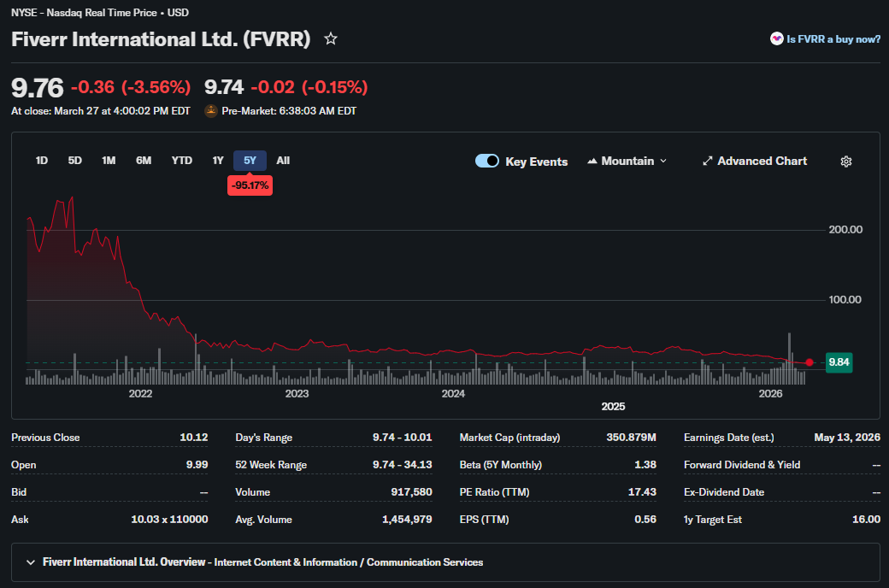The width and height of the screenshot is (889, 588).
Task: Click the Ask value 10.03 x 110000
Action: tap(169, 519)
